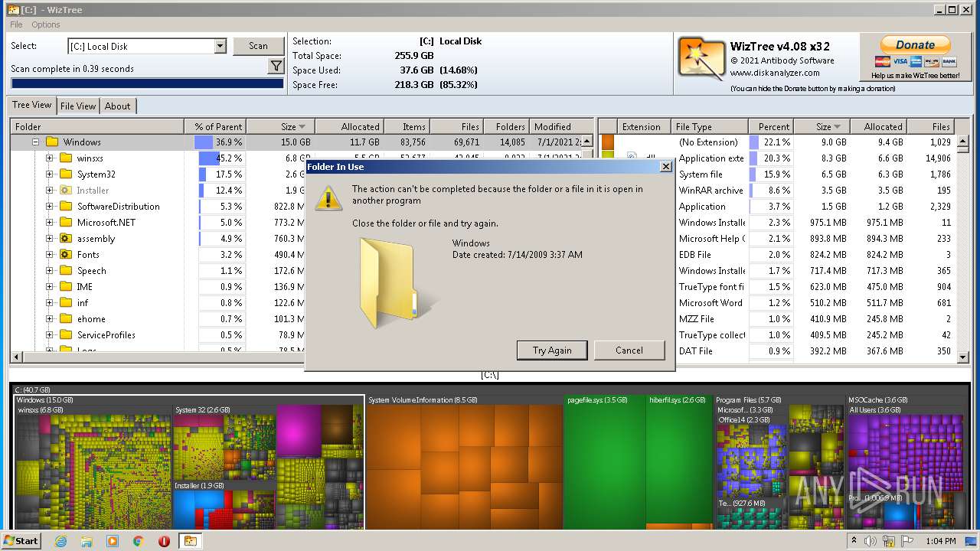This screenshot has width=980, height=551.
Task: Click the filter funnel icon
Action: coord(276,67)
